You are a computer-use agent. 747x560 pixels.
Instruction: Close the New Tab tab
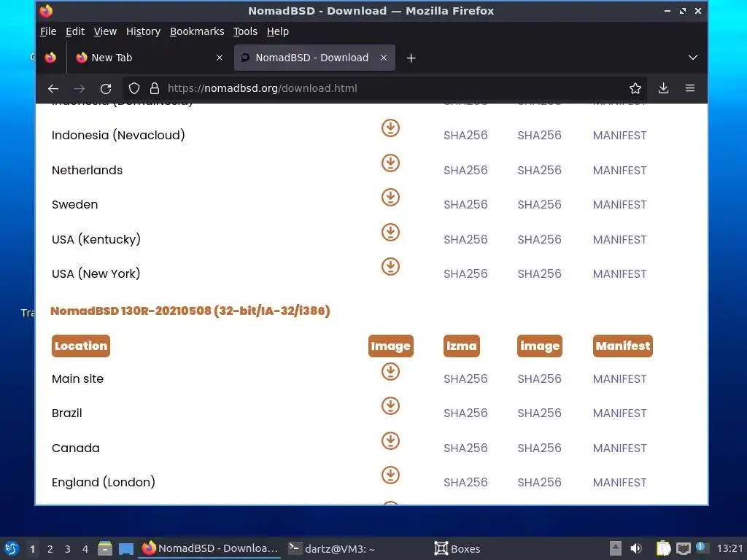point(219,58)
